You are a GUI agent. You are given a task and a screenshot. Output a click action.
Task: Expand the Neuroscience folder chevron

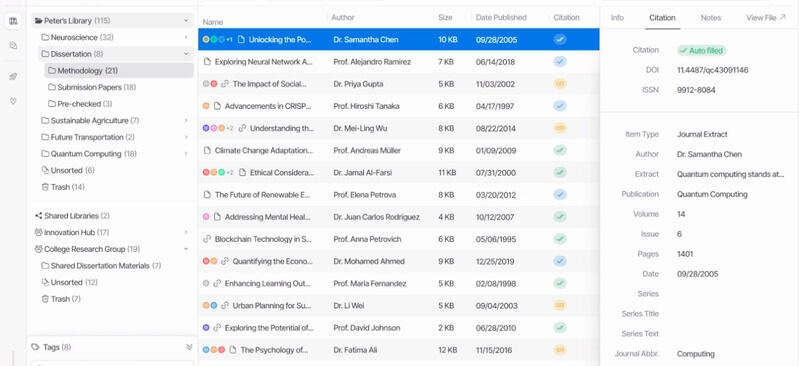[186, 37]
